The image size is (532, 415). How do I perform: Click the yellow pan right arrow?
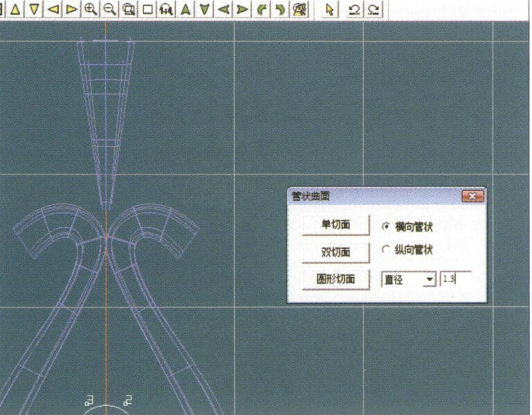click(71, 9)
